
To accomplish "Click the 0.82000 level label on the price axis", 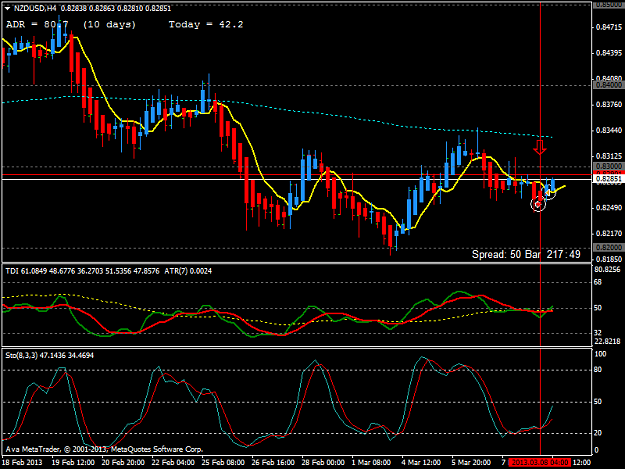I will (609, 247).
